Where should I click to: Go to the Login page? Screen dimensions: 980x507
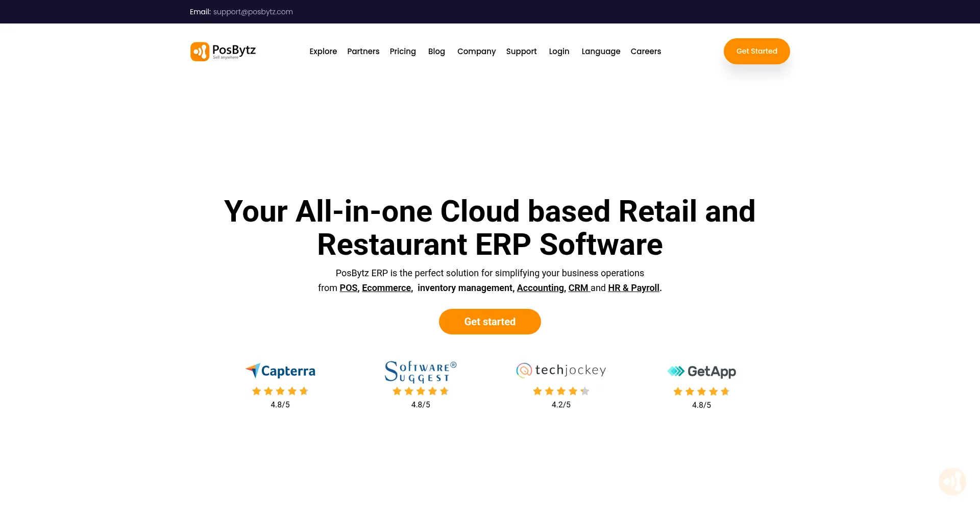(x=559, y=52)
